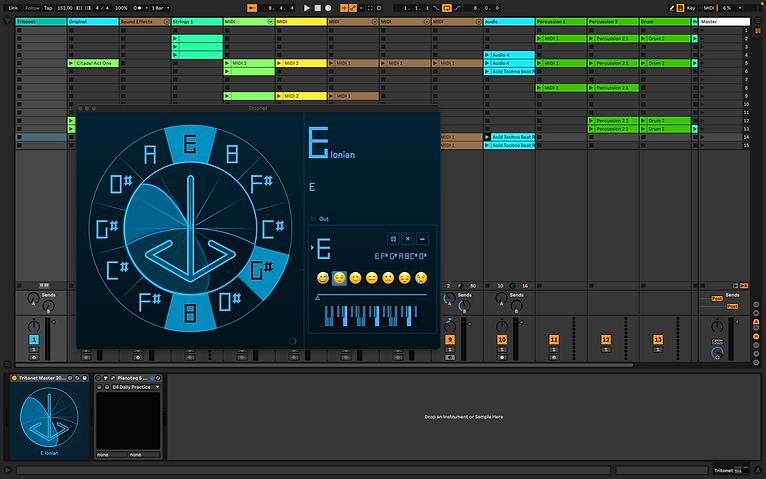Image resolution: width=766 pixels, height=479 pixels.
Task: Click the Out label in Tritonet
Action: point(323,219)
